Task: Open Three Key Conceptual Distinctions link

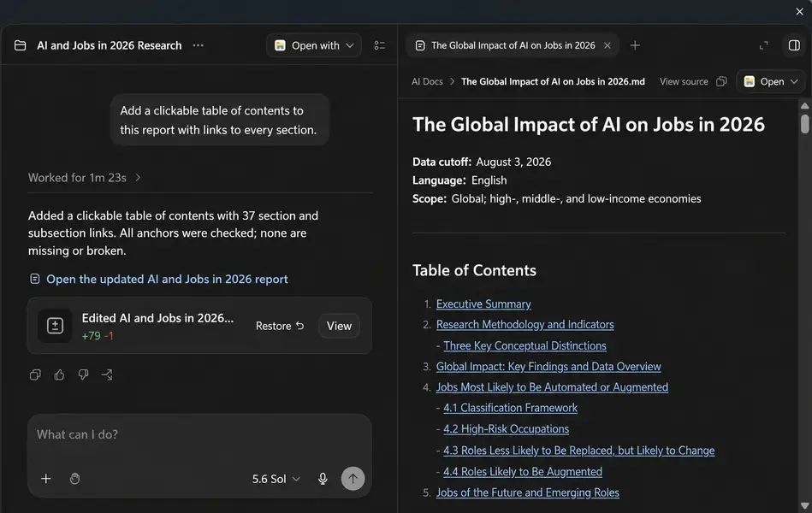Action: tap(525, 345)
